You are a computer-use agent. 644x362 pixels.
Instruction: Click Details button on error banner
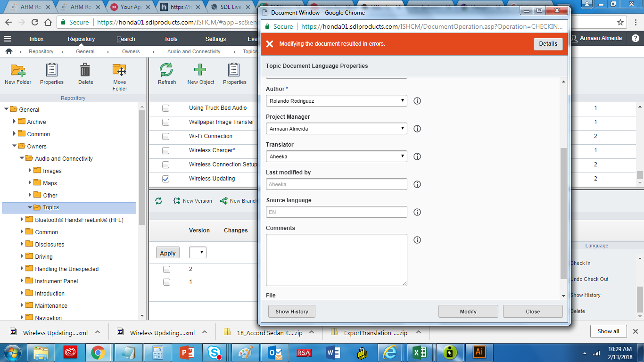point(548,44)
